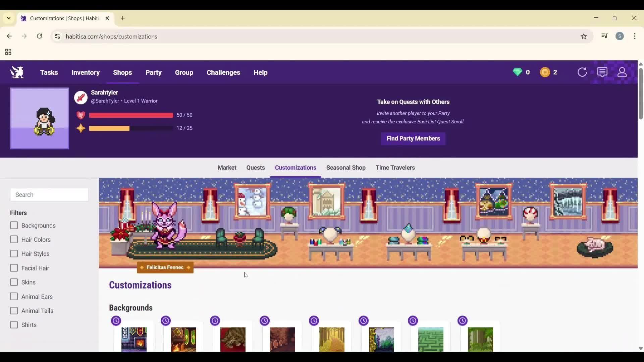
Task: Open the Inventory menu item
Action: pos(86,72)
